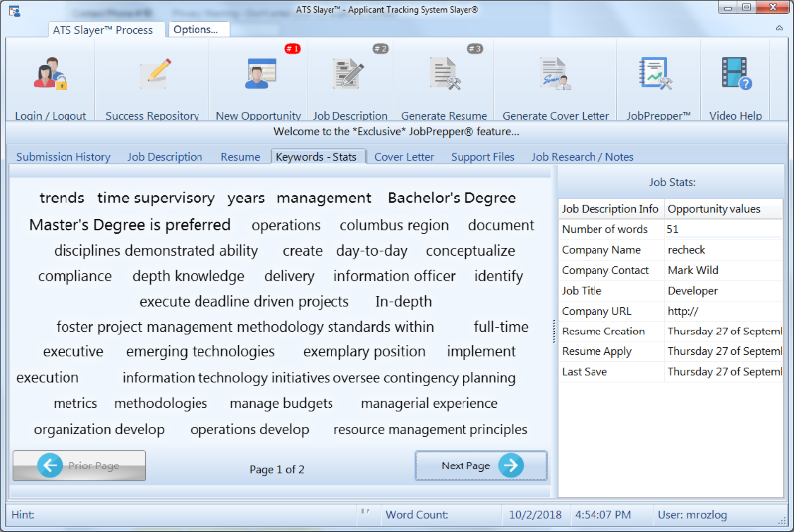Click the Job Description Info column header

point(610,209)
